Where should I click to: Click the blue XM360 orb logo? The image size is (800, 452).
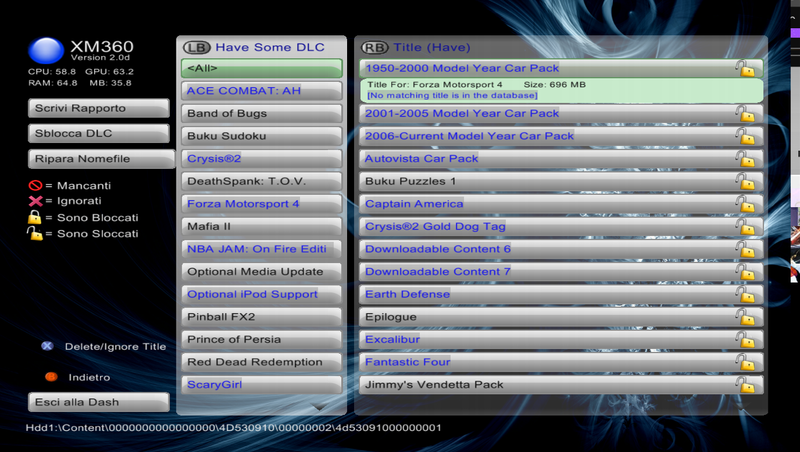(x=46, y=51)
